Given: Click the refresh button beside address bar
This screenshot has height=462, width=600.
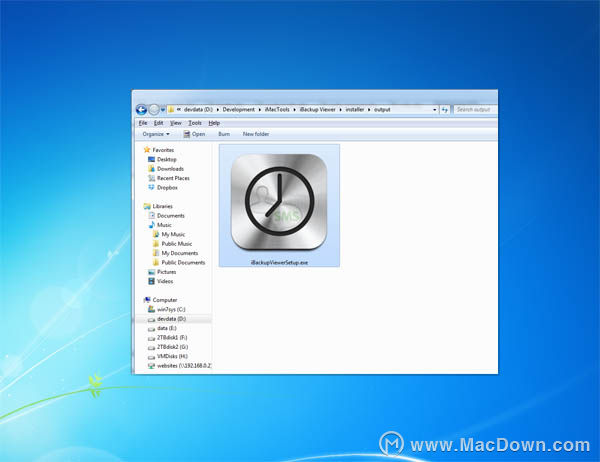Looking at the screenshot, I should pyautogui.click(x=444, y=110).
